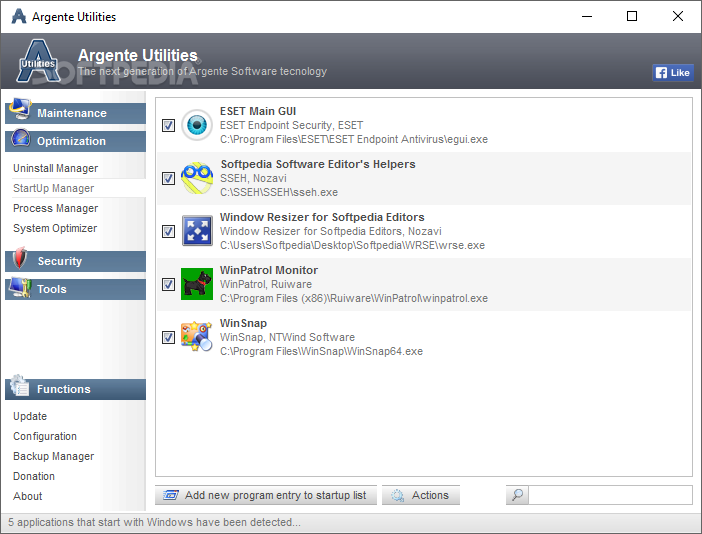Collapse the Functions section
This screenshot has height=534, width=702.
(75, 389)
